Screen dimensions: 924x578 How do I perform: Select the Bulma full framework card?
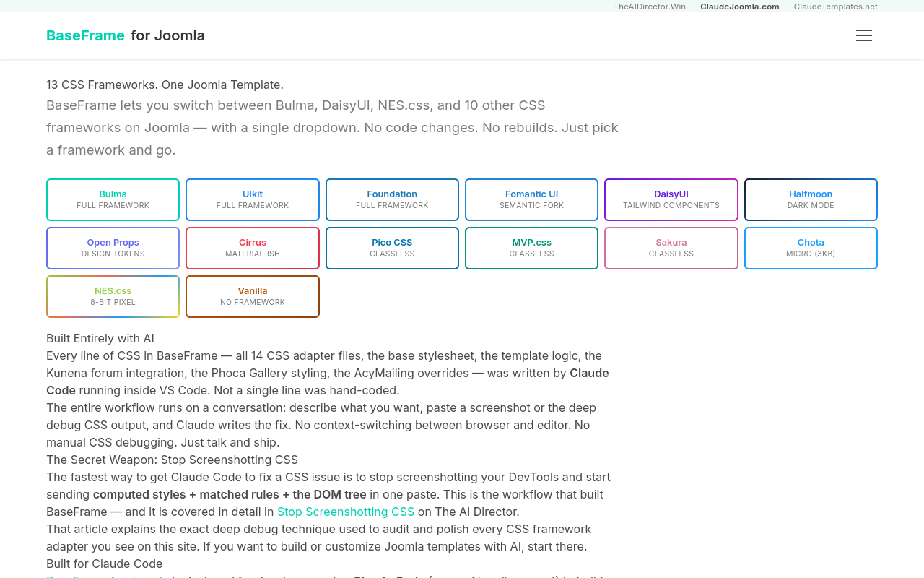click(x=113, y=199)
